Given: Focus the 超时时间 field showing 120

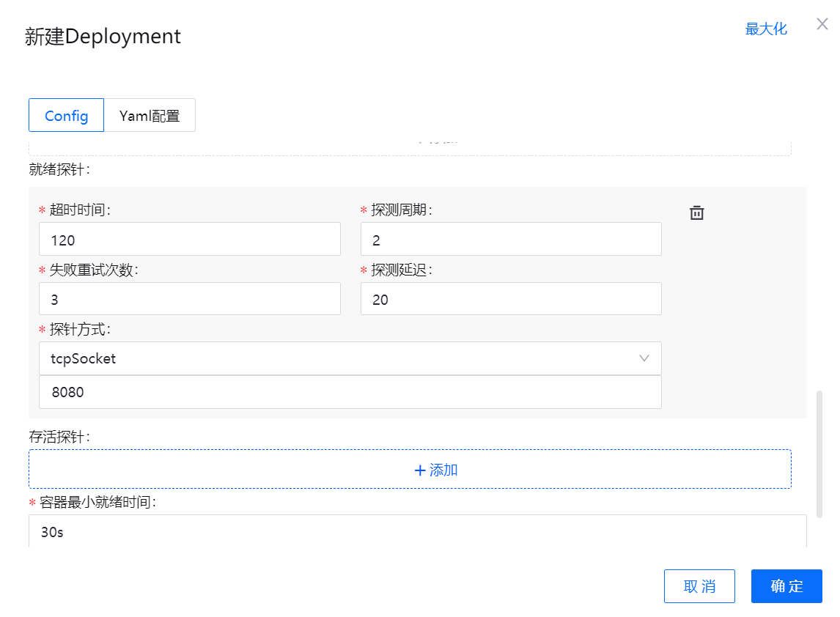Looking at the screenshot, I should coord(189,240).
